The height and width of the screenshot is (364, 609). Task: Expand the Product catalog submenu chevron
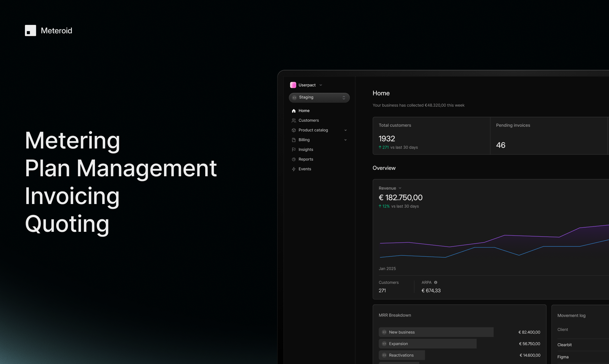tap(346, 130)
